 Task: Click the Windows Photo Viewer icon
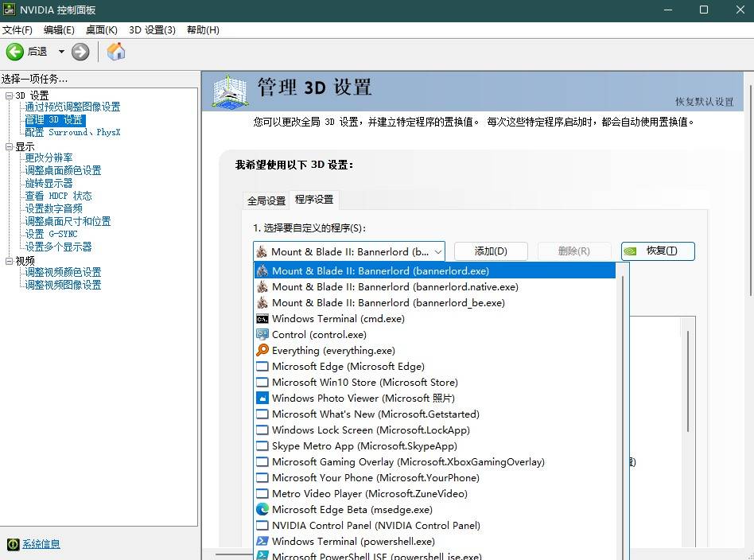coord(262,398)
